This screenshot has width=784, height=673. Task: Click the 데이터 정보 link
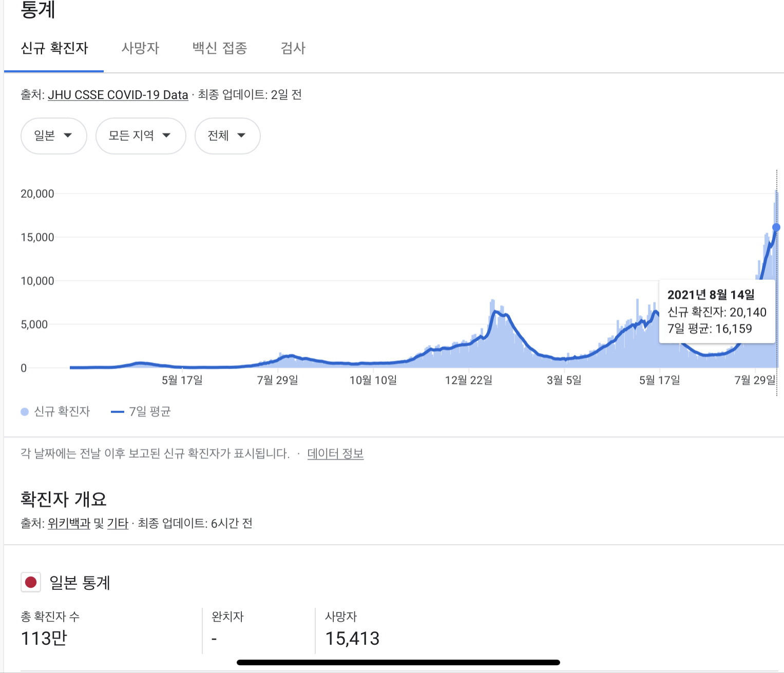point(335,454)
